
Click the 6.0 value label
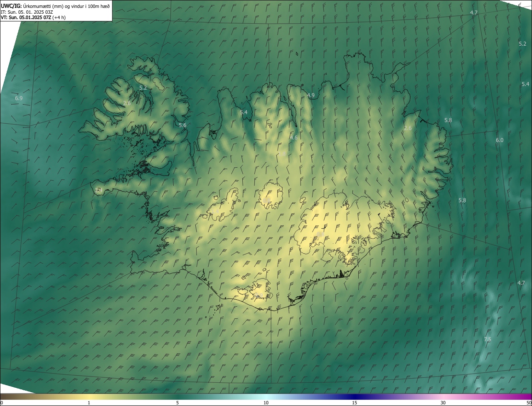tap(500, 140)
